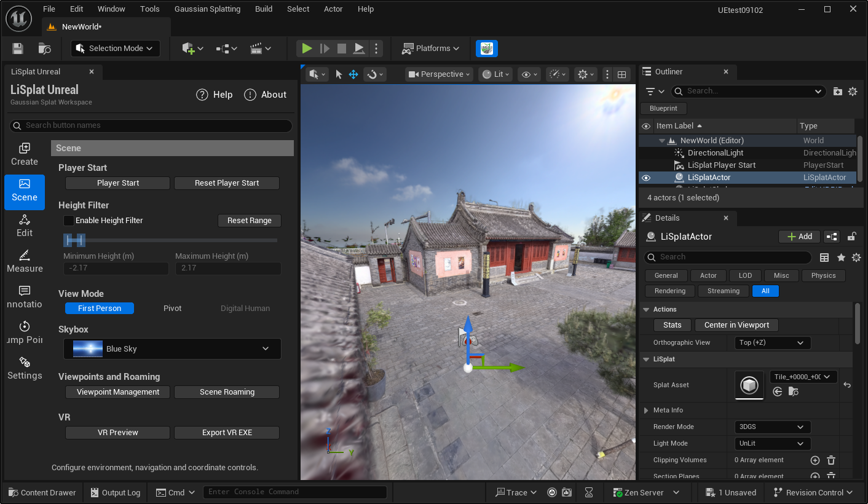Viewport: 868px width, 504px height.
Task: Click the Details hierarchy icon beside Add
Action: coord(832,237)
